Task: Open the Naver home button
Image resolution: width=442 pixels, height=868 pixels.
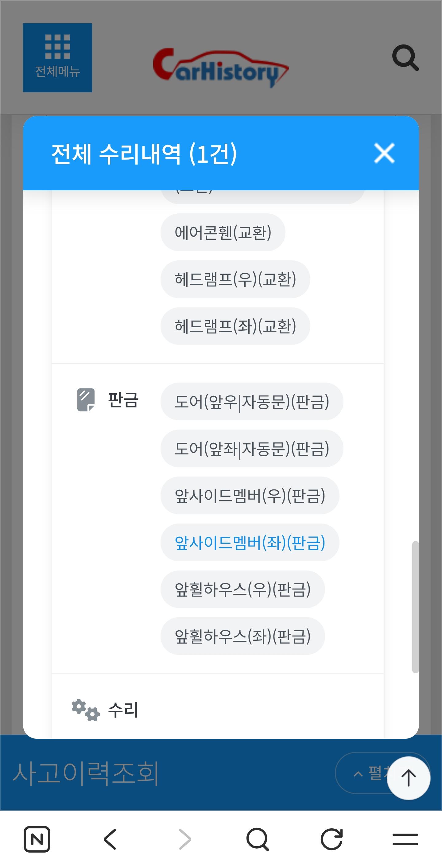Action: [x=37, y=839]
